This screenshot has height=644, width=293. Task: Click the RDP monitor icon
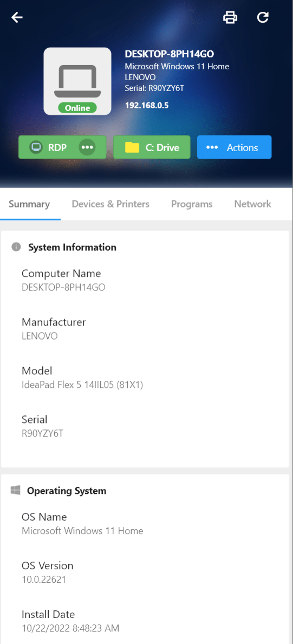(36, 147)
